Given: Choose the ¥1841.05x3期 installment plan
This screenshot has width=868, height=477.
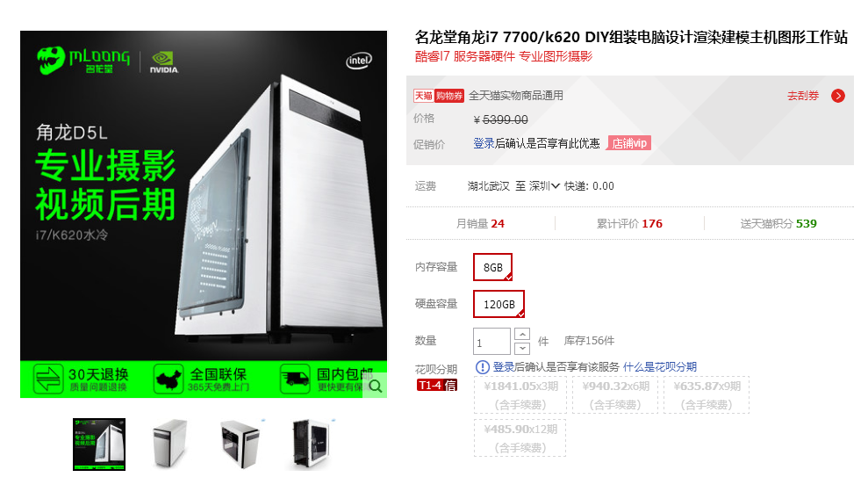Looking at the screenshot, I should (x=520, y=395).
